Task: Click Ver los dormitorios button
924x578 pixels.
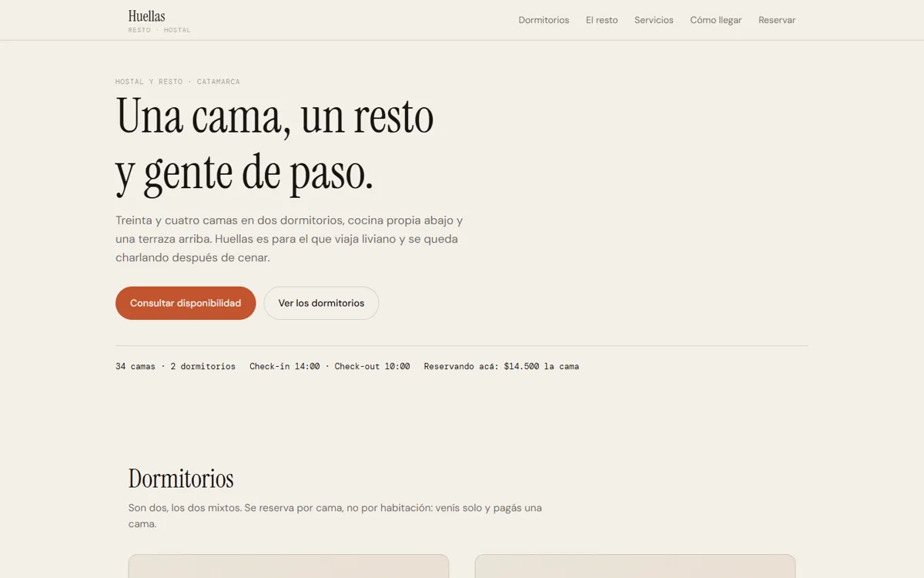Action: coord(321,303)
